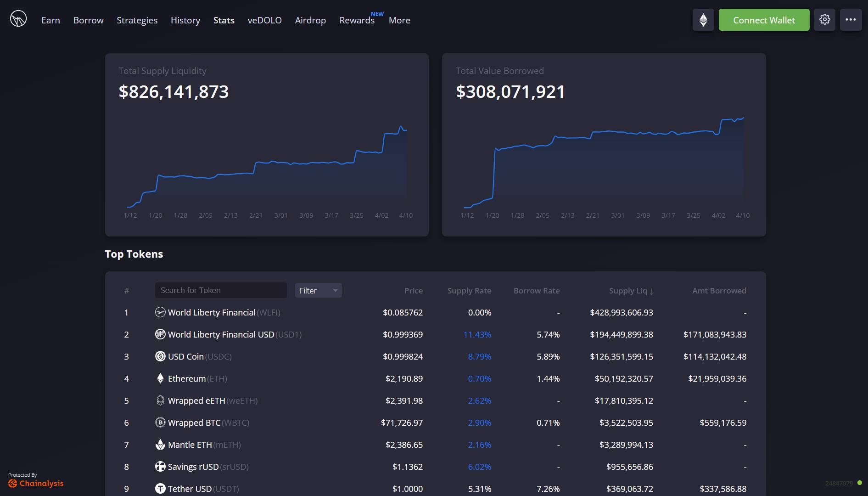Select the USD Coin token icon
868x496 pixels.
point(160,356)
